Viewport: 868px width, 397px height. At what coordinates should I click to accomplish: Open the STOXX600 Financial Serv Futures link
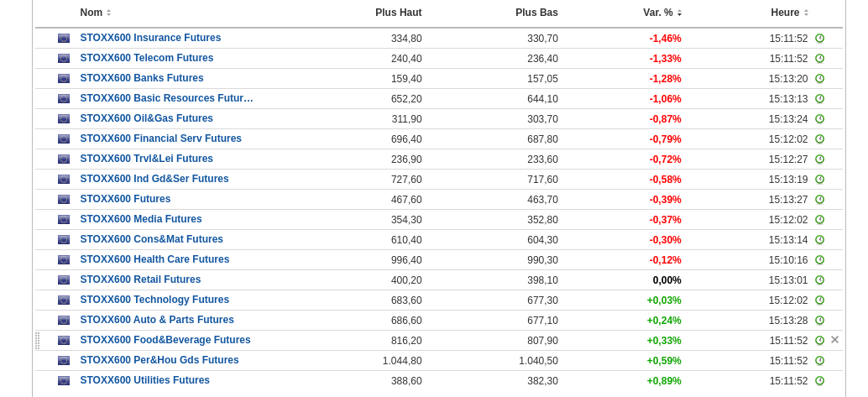(160, 138)
